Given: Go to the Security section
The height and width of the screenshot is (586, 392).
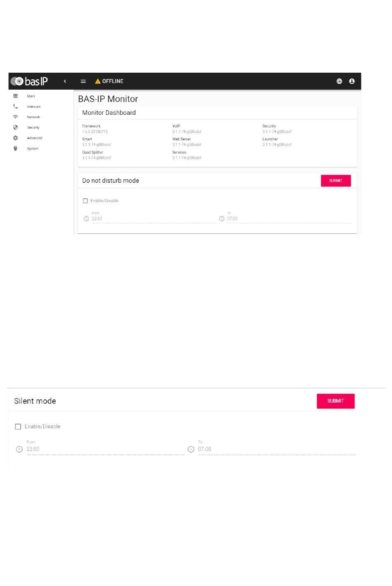Looking at the screenshot, I should pos(33,128).
